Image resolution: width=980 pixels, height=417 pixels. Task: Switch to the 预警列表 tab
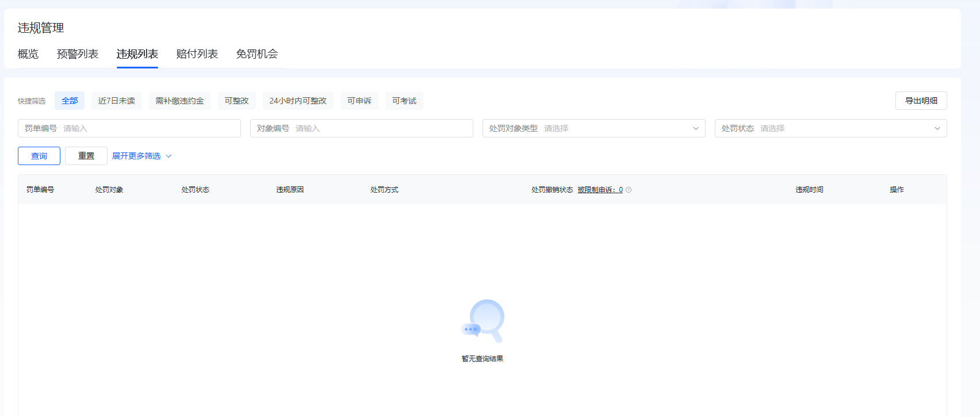tap(78, 54)
